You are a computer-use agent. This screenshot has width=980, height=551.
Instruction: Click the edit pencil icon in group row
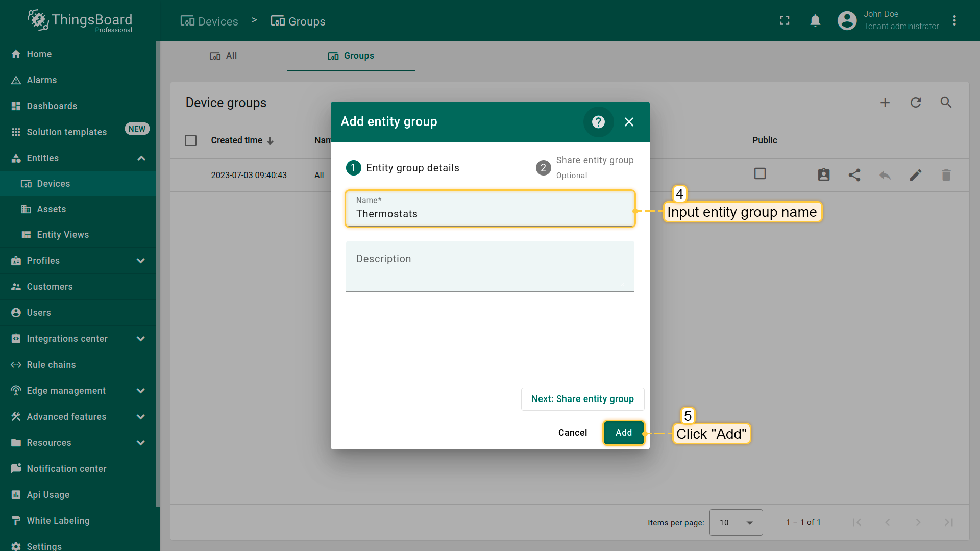tap(915, 175)
